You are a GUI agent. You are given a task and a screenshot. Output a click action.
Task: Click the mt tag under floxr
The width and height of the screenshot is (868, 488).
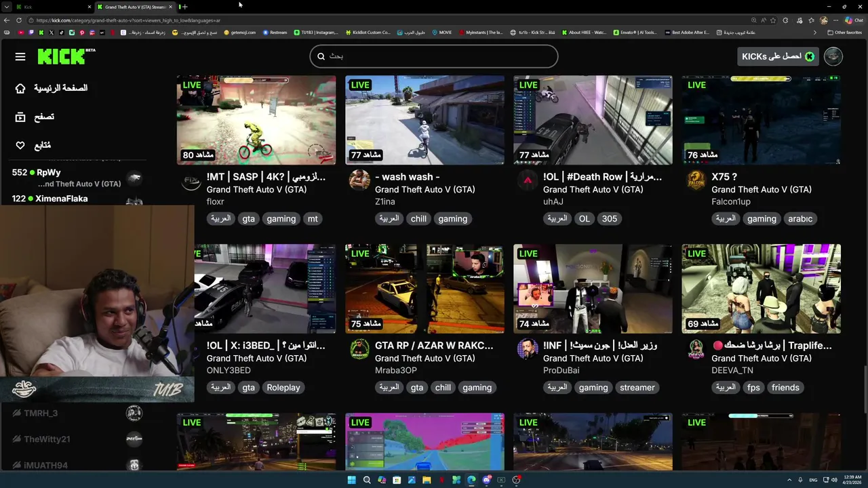coord(313,219)
